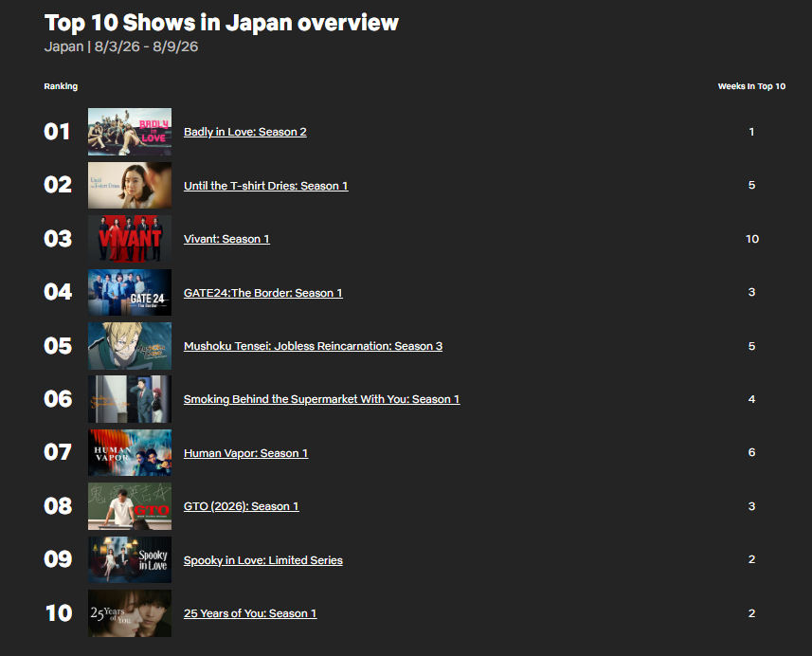Viewport: 812px width, 656px height.
Task: Click Mushoku Tensei's weeks value 5
Action: [751, 346]
